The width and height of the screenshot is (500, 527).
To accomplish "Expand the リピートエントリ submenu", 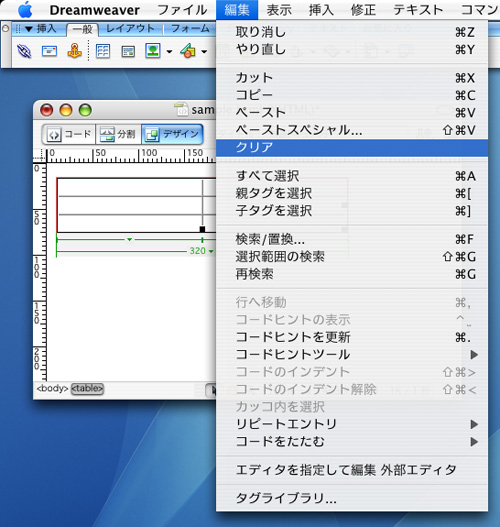I will pos(352,424).
